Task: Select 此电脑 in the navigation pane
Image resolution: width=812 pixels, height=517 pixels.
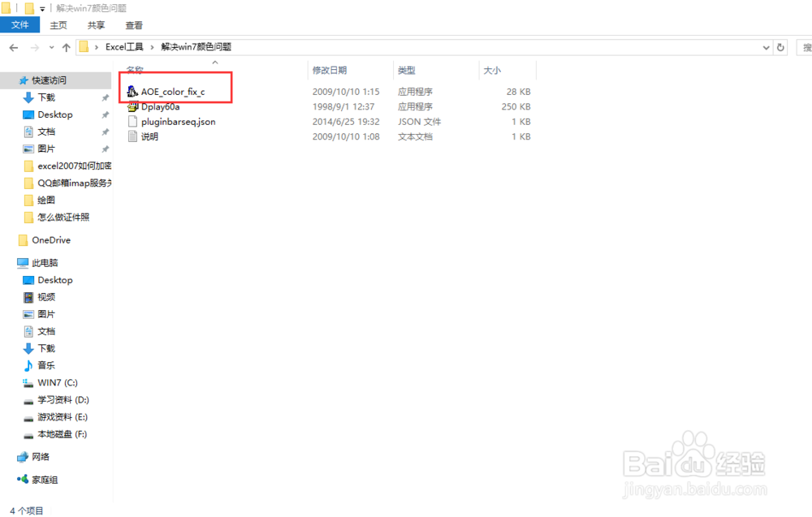Action: pos(45,263)
